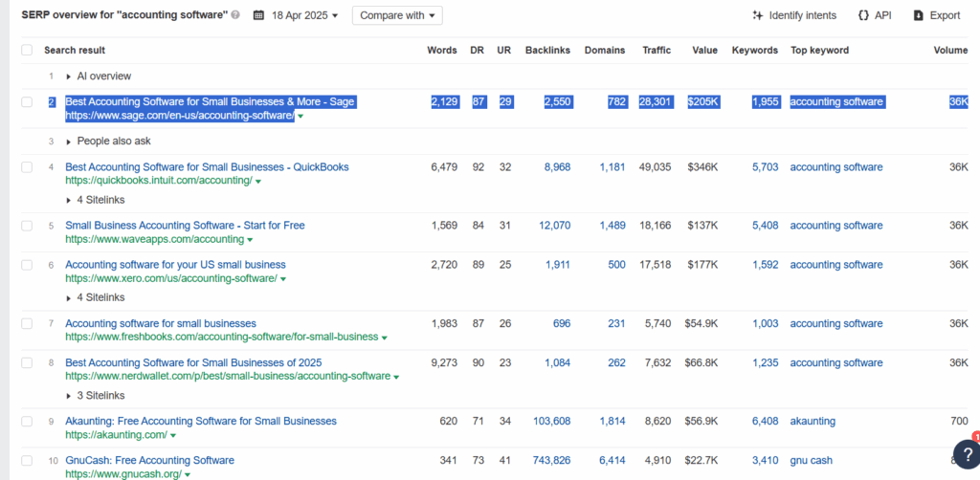Open Wave referring domains count 1,489
The height and width of the screenshot is (480, 980).
click(612, 226)
